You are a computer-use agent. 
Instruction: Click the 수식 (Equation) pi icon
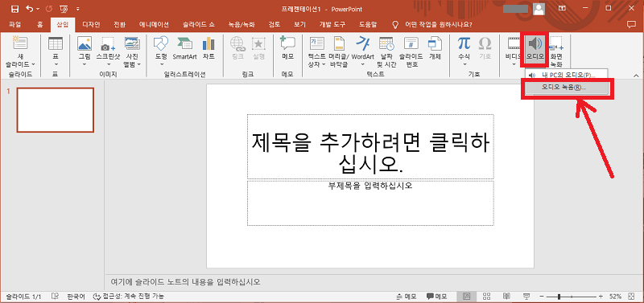click(464, 43)
